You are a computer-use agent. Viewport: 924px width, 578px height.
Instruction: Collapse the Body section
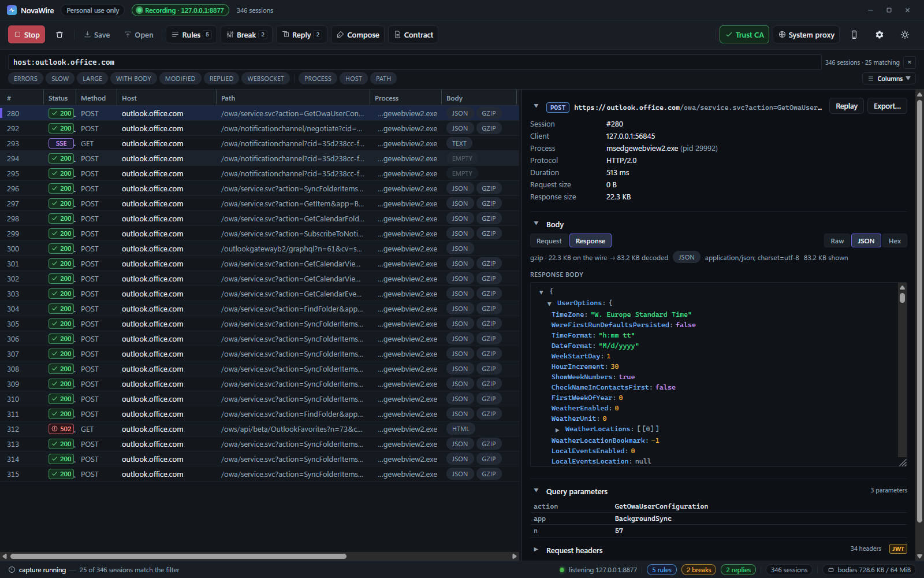click(536, 224)
